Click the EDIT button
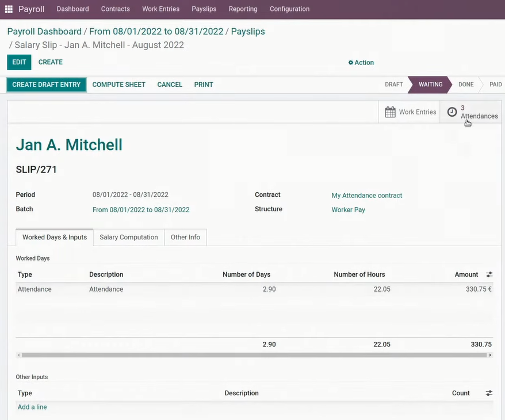 [x=19, y=62]
